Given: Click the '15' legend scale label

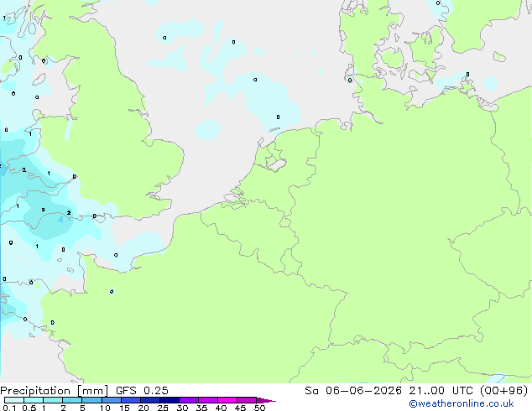Looking at the screenshot, I should pyautogui.click(x=124, y=408).
